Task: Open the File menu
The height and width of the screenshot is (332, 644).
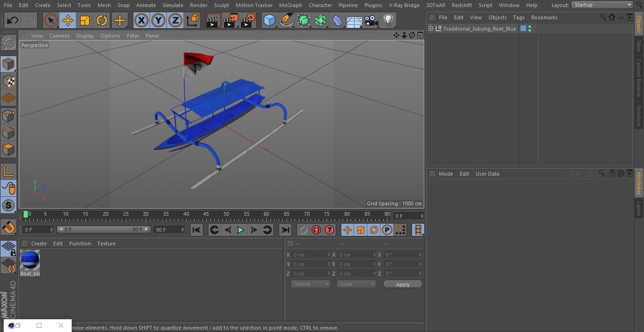Action: tap(8, 5)
